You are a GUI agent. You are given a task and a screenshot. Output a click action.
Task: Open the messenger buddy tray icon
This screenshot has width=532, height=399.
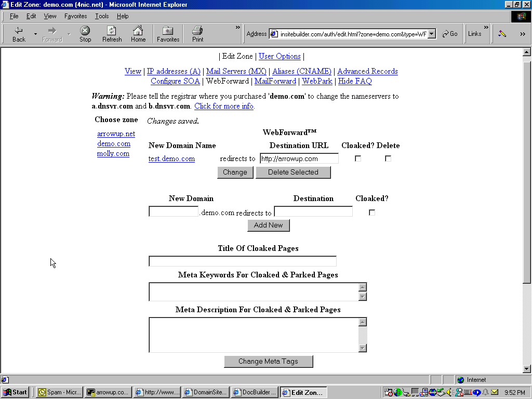tap(459, 392)
